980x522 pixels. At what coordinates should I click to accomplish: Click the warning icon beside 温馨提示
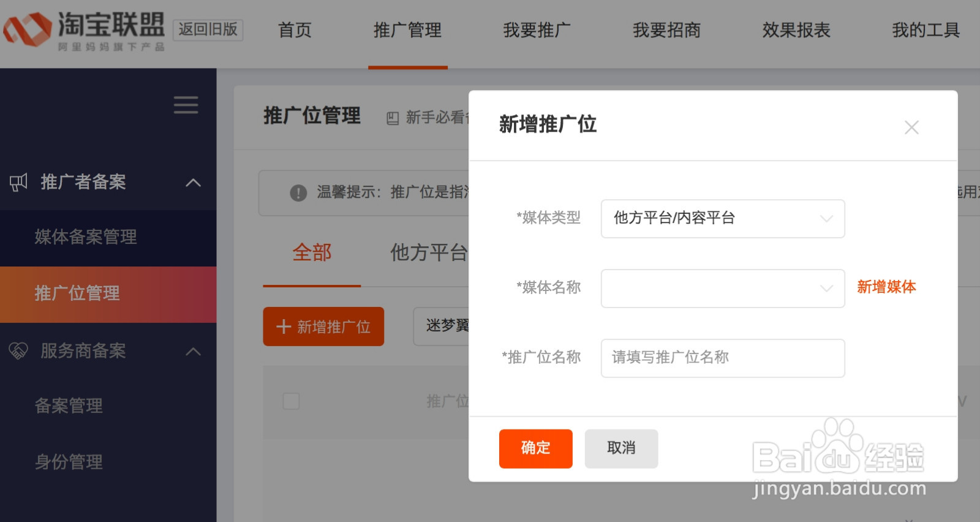pyautogui.click(x=298, y=193)
